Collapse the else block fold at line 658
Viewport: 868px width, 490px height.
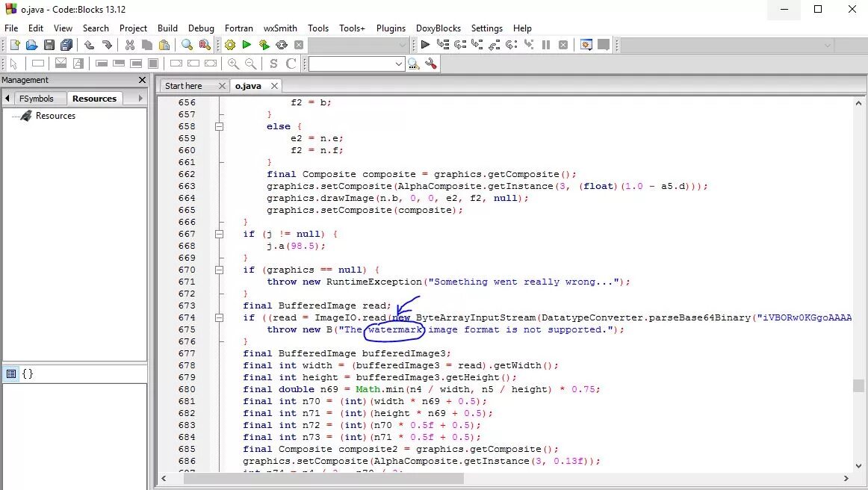click(219, 126)
